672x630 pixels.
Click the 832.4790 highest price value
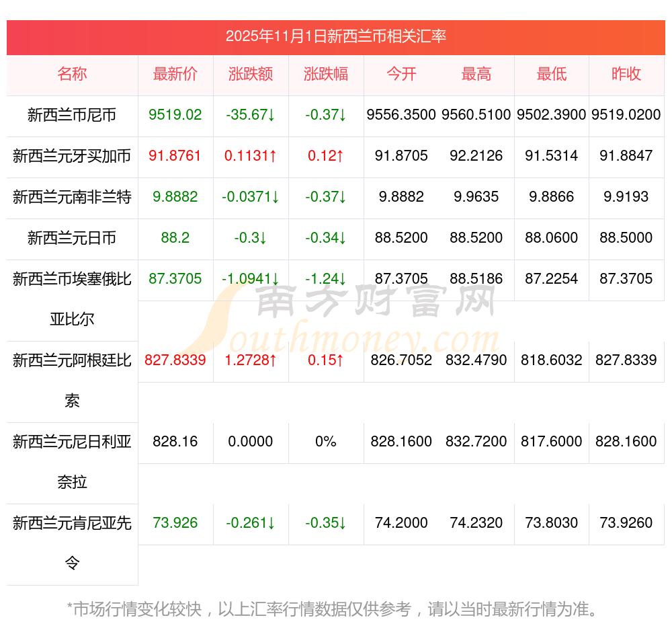pyautogui.click(x=476, y=360)
